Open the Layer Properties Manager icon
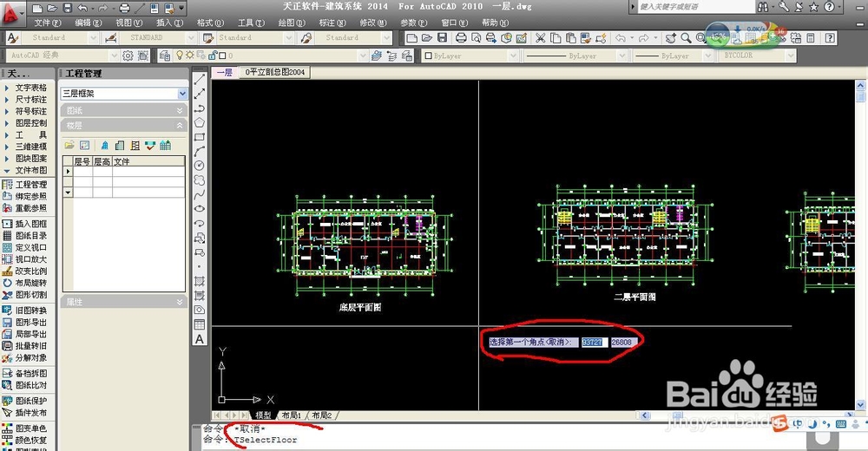This screenshot has width=868, height=451. 164,56
